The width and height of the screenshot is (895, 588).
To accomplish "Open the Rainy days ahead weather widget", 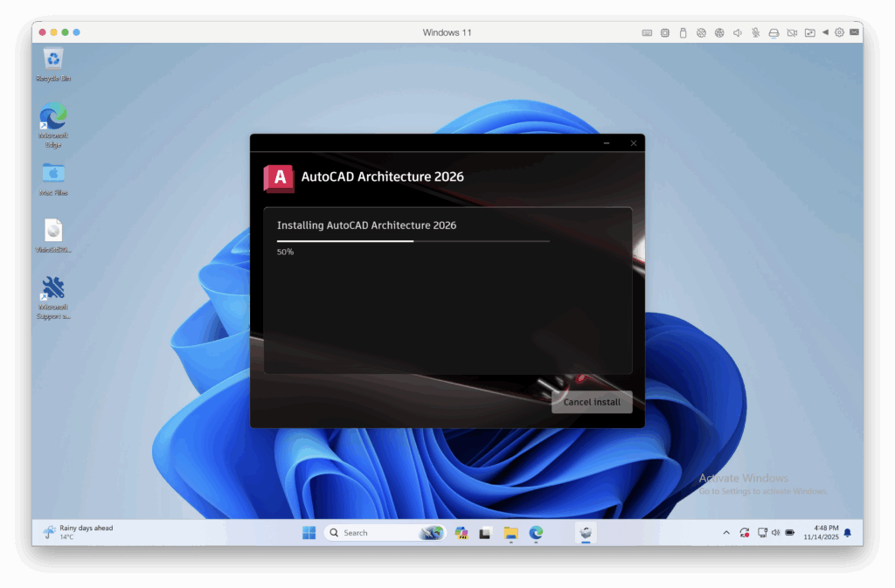I will coord(79,532).
